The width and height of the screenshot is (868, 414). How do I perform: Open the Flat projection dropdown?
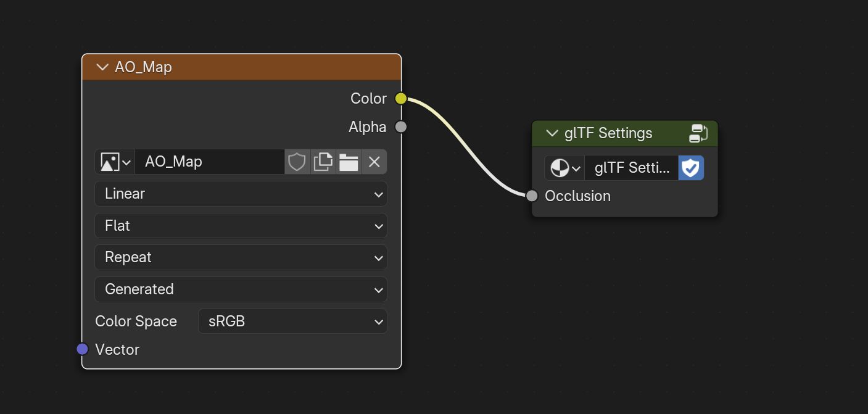241,226
